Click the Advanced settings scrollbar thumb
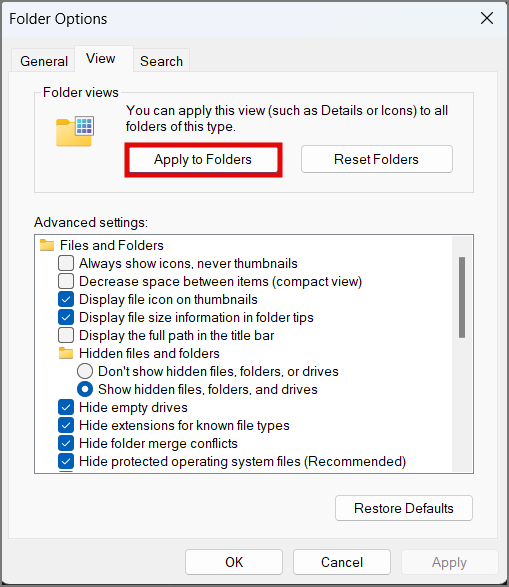Viewport: 509px width, 587px height. click(x=462, y=297)
